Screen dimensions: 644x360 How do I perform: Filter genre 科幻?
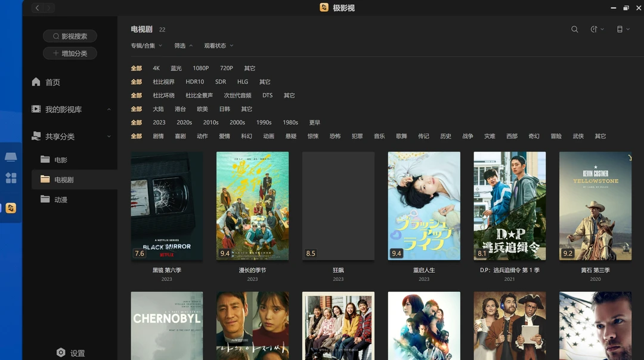[246, 136]
